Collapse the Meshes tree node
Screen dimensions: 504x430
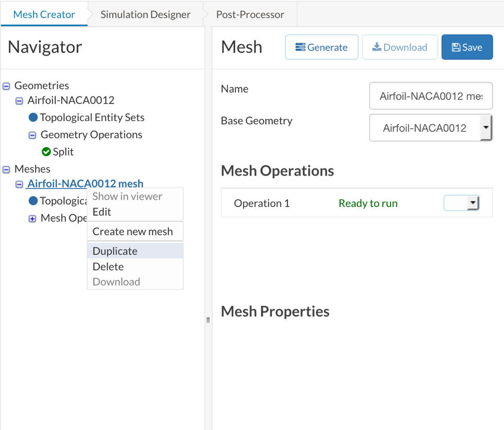(x=6, y=169)
